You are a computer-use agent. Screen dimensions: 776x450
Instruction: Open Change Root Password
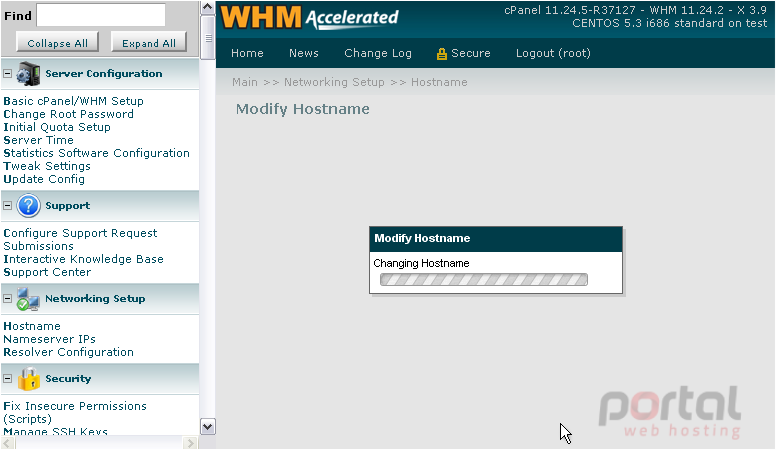click(68, 114)
